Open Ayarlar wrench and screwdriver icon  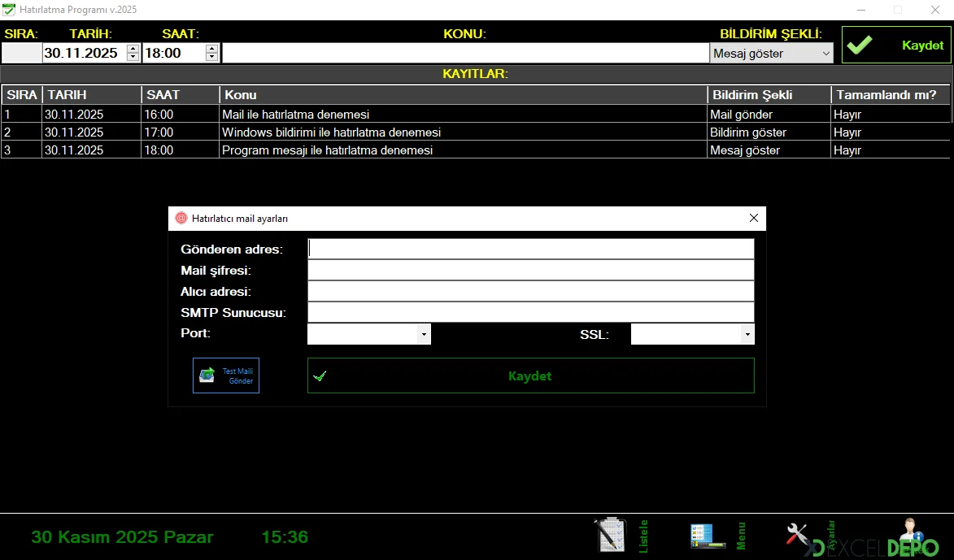coord(799,535)
